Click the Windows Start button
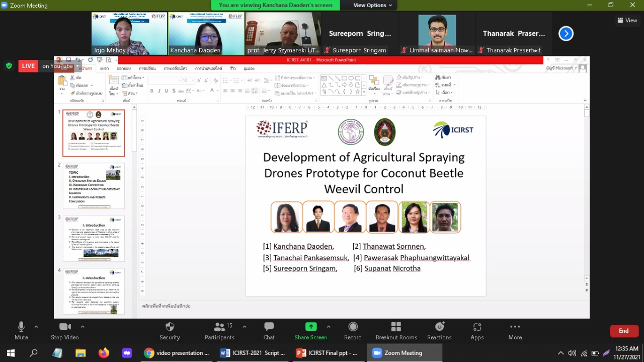Image resolution: width=644 pixels, height=362 pixels. click(12, 353)
